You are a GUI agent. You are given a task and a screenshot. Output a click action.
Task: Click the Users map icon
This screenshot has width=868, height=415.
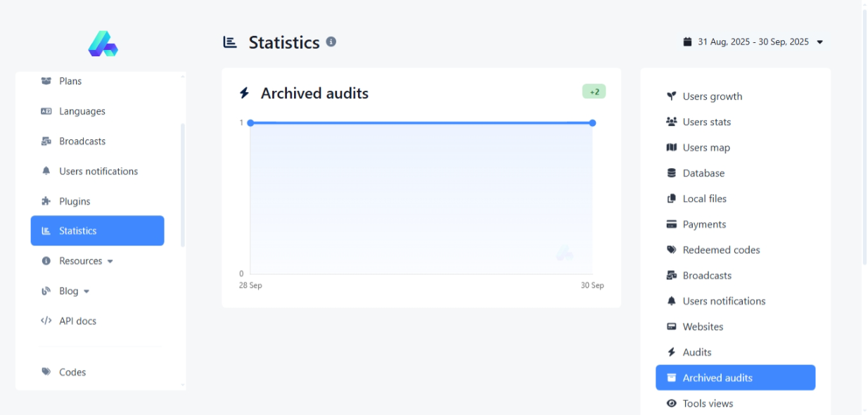(x=671, y=148)
